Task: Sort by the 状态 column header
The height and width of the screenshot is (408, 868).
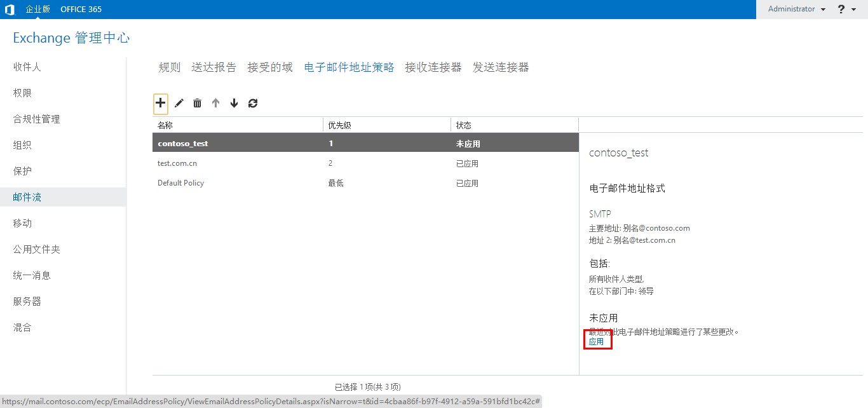Action: [515, 125]
